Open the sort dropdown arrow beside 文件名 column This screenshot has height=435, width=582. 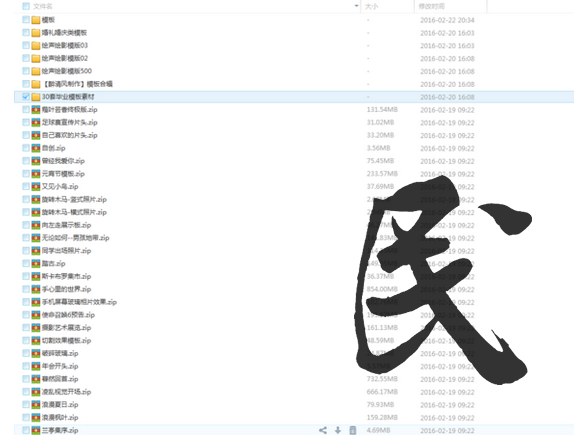(356, 6)
